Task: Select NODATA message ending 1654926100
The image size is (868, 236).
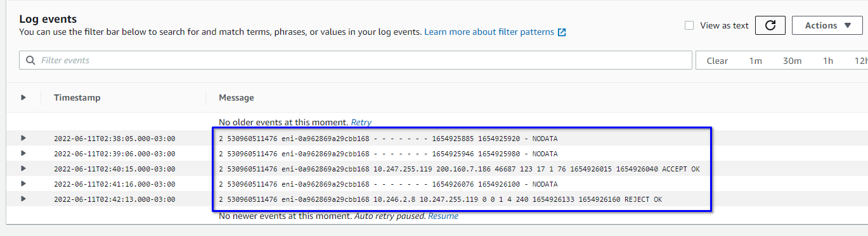Action: [389, 184]
